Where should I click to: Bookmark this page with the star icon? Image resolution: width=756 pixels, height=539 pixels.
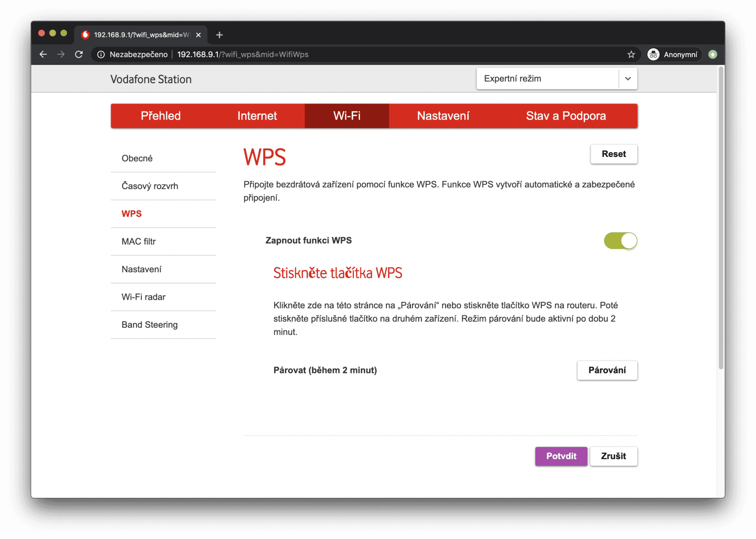point(631,54)
